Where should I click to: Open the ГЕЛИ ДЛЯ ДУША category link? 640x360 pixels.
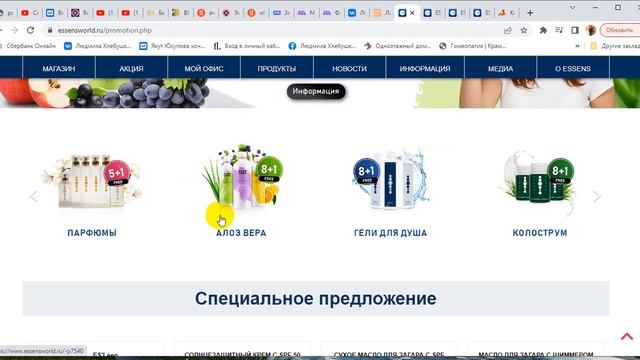click(x=390, y=233)
